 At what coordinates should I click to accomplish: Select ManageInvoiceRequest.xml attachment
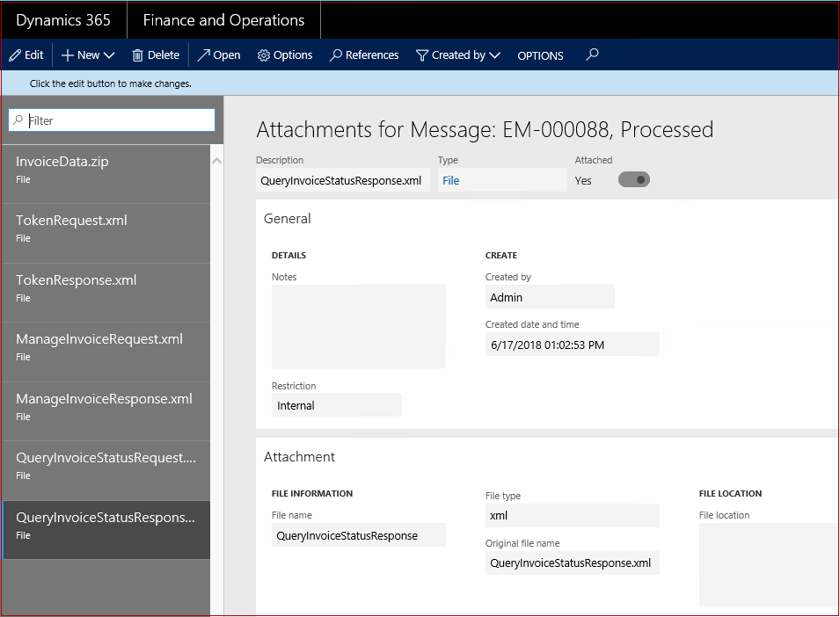point(106,352)
